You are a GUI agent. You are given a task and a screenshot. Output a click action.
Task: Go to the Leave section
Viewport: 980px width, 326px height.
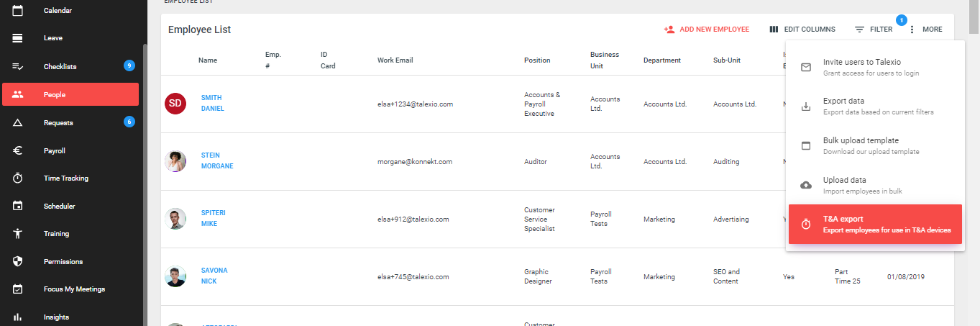[72, 37]
